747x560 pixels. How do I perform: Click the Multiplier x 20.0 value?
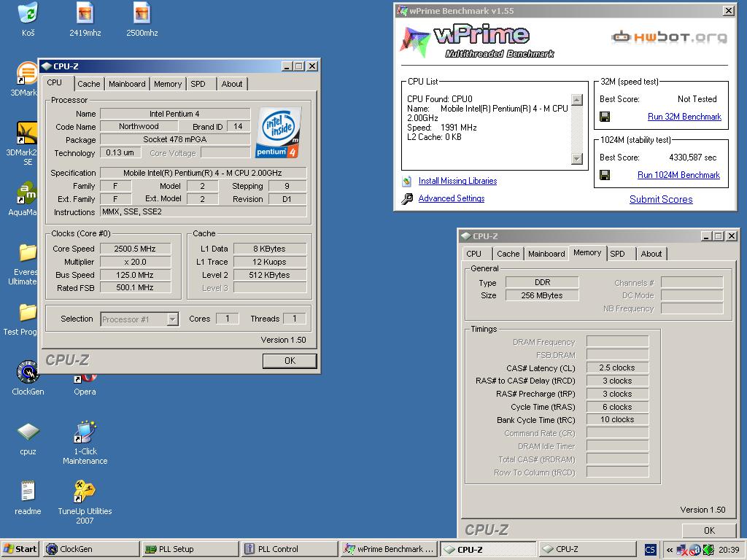(135, 262)
